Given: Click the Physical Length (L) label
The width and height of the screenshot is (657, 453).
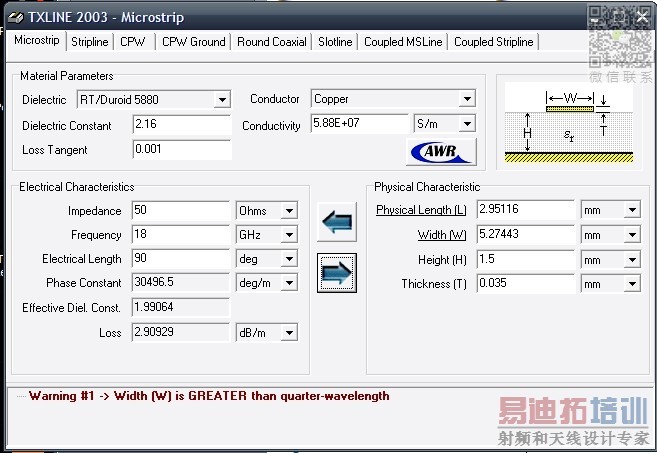Looking at the screenshot, I should (421, 210).
